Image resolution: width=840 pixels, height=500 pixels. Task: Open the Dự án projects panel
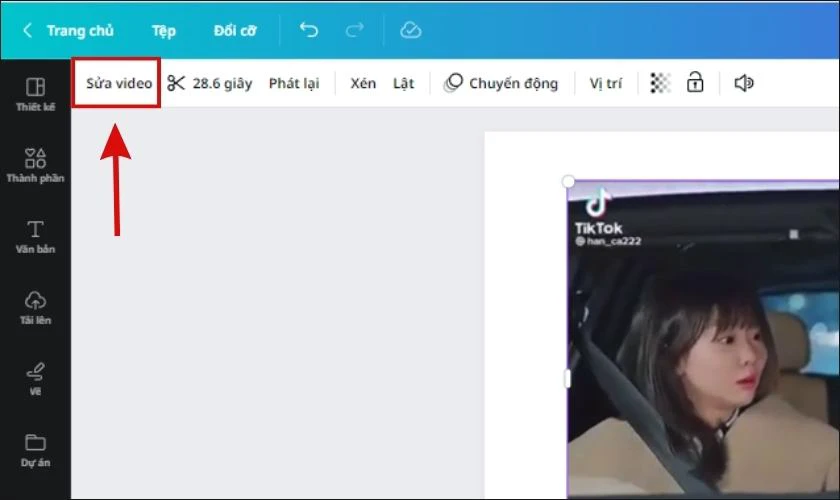pyautogui.click(x=35, y=450)
